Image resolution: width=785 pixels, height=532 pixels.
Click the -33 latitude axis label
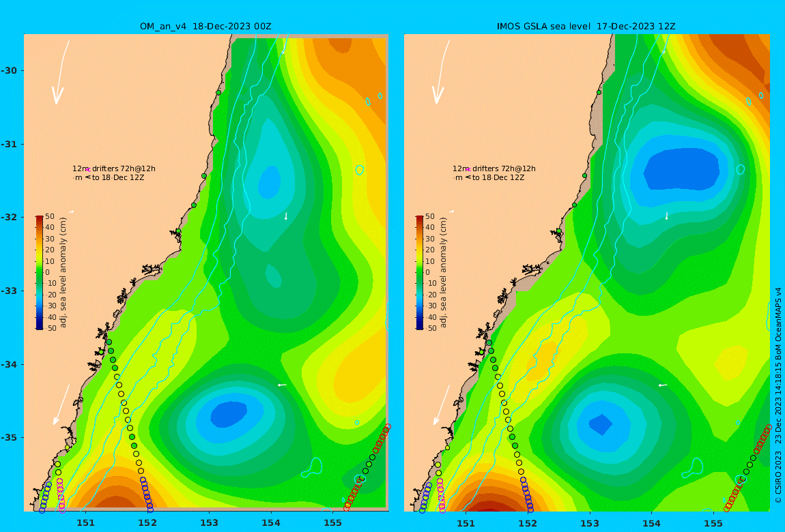coord(9,291)
